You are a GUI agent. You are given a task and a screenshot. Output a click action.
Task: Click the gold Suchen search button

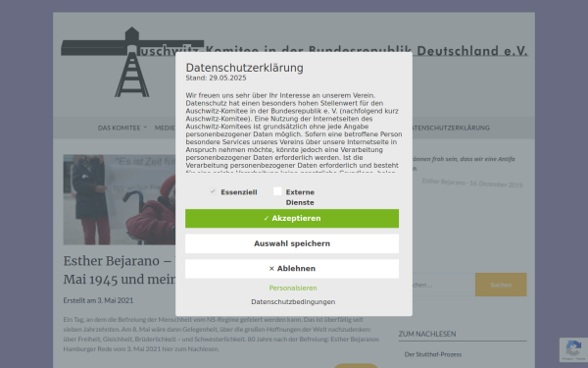tap(501, 285)
